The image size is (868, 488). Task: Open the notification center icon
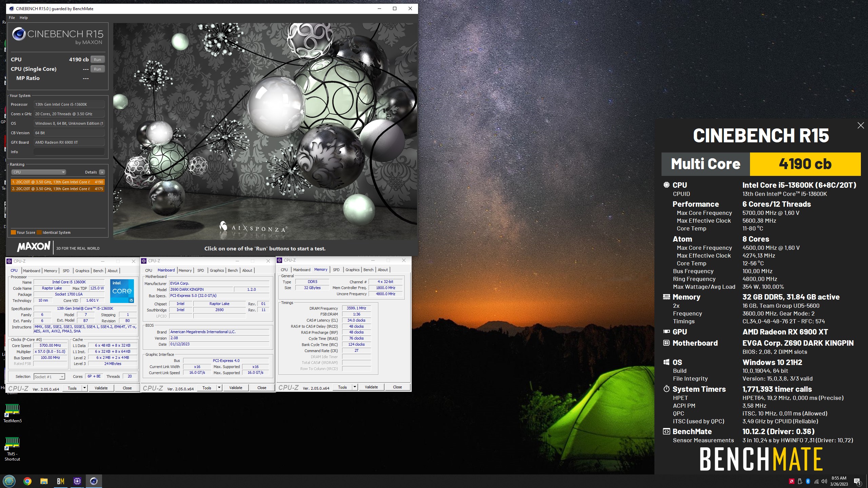857,481
